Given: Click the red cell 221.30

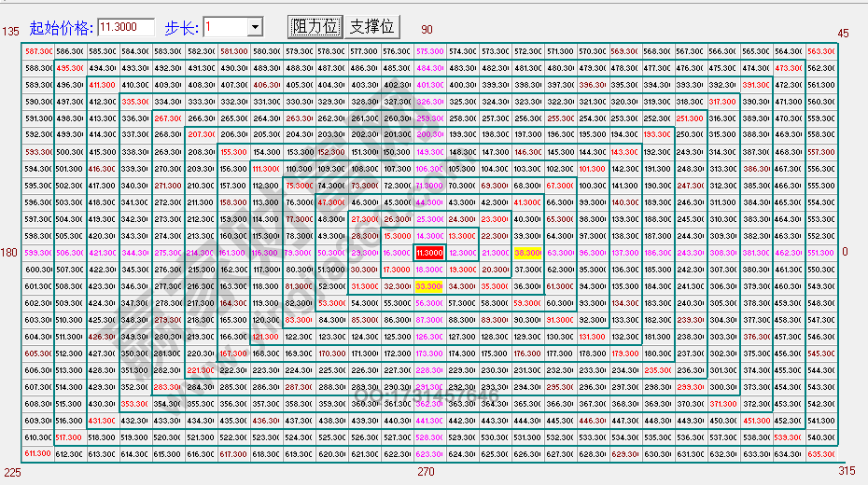Looking at the screenshot, I should coord(201,370).
